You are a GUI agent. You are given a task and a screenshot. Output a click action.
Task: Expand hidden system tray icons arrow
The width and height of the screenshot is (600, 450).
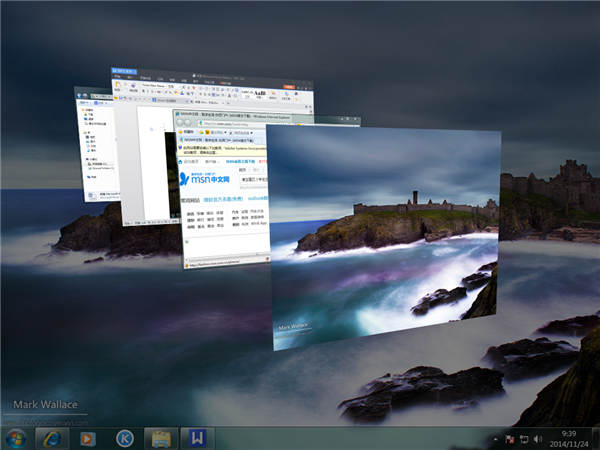496,439
